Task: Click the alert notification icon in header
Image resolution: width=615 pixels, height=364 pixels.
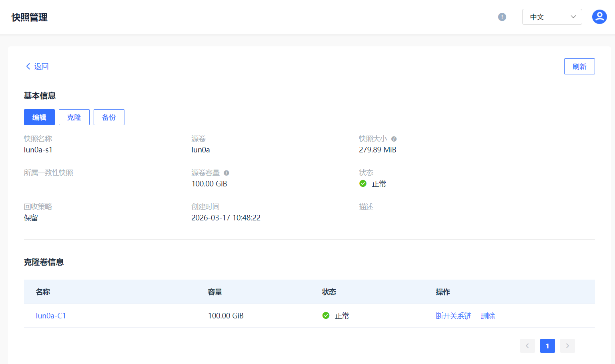Action: 502,17
